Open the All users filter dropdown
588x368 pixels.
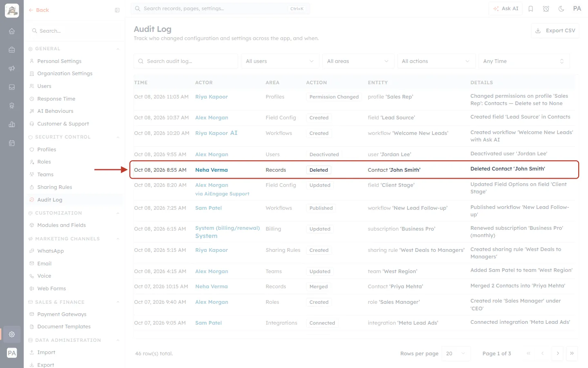280,61
